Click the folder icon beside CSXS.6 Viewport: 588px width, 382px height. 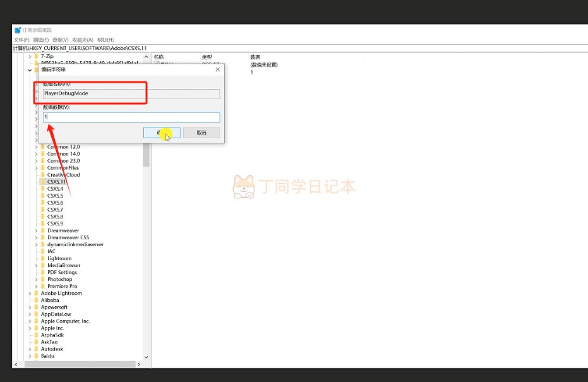pyautogui.click(x=43, y=203)
